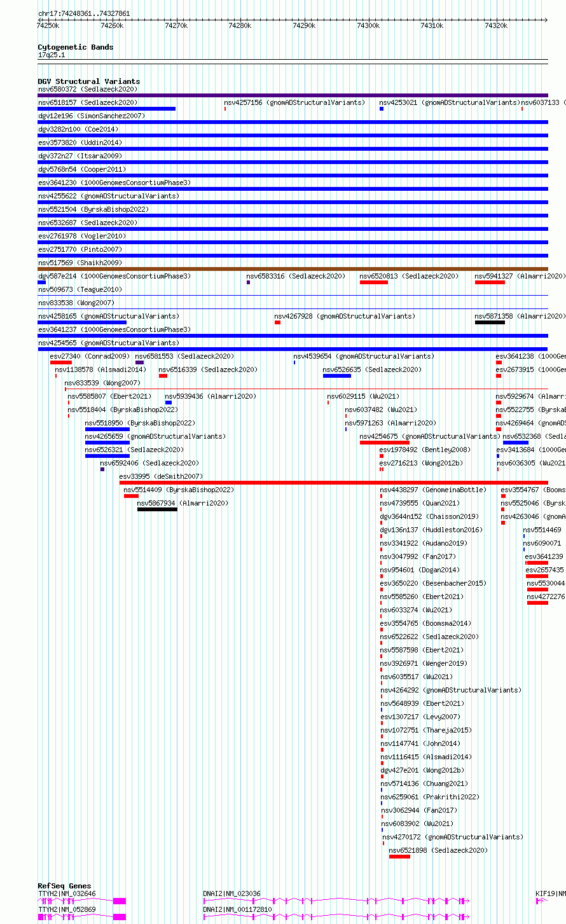
Task: Select nsv5971263 (Almarri2020) label
Action: (391, 424)
